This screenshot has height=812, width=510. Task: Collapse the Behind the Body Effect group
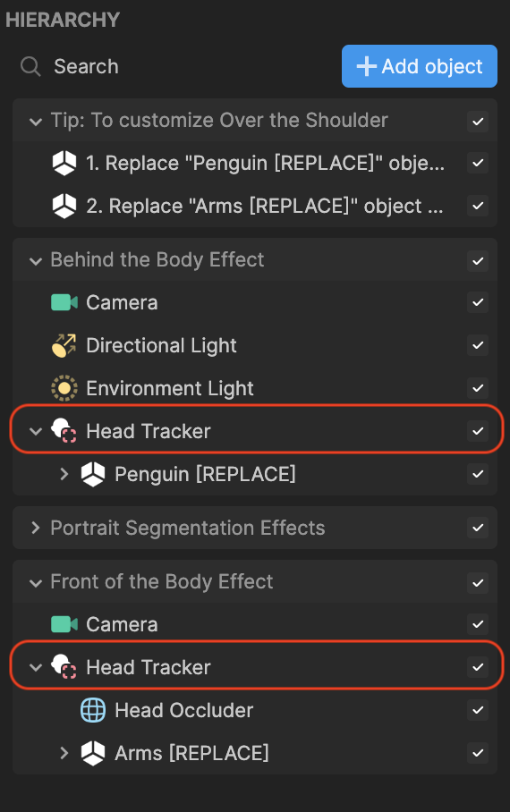pos(35,260)
